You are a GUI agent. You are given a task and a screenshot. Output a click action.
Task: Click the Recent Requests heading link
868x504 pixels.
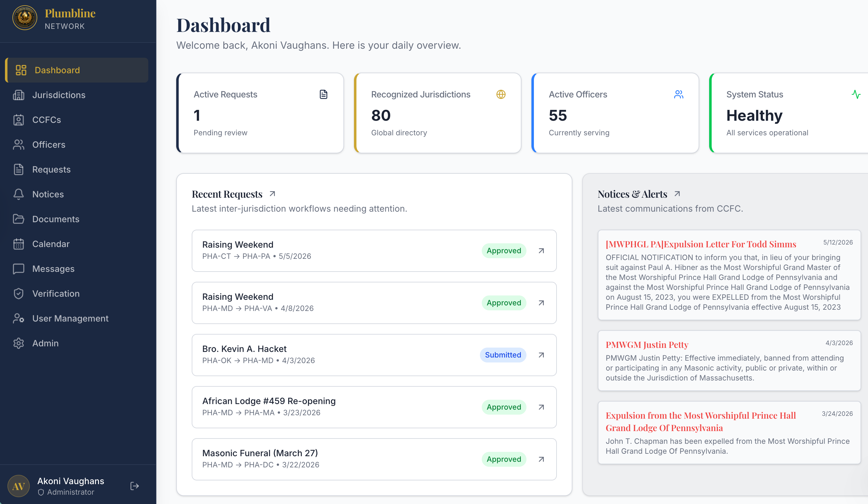click(x=227, y=194)
